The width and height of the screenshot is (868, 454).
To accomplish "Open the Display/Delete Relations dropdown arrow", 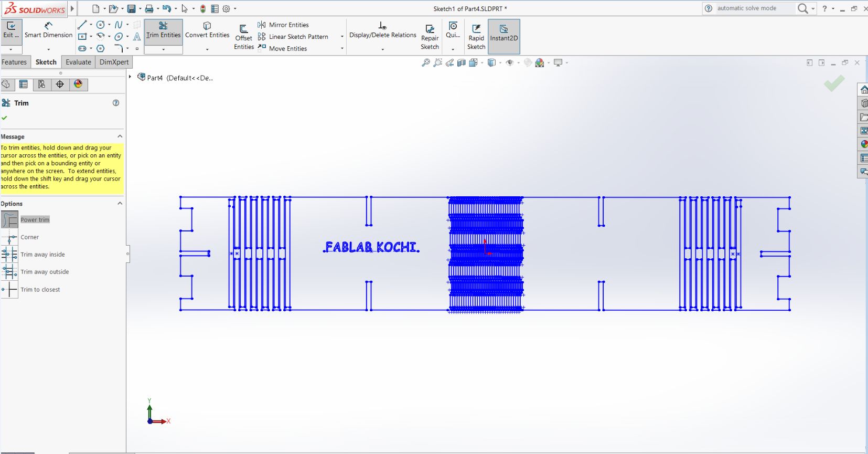I will (x=383, y=49).
